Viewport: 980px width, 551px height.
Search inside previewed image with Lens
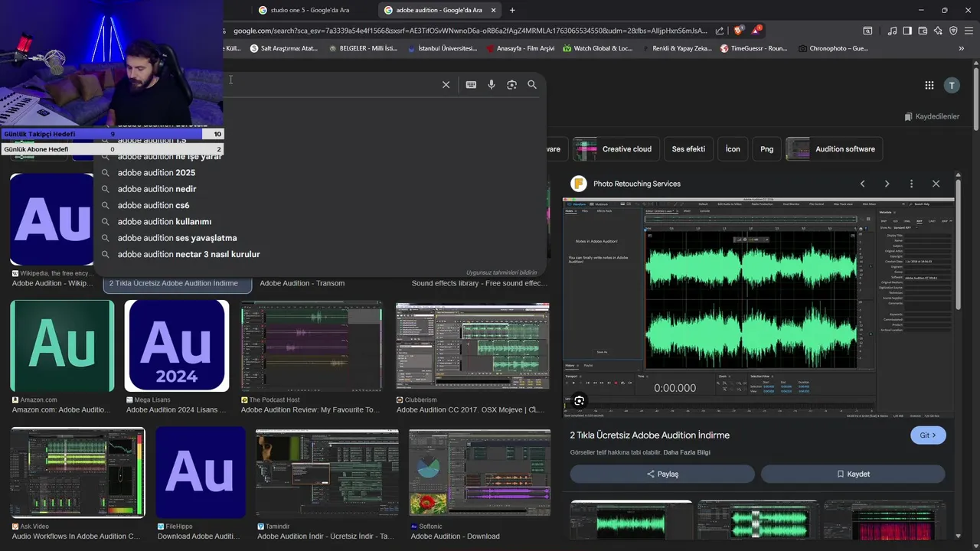[580, 400]
